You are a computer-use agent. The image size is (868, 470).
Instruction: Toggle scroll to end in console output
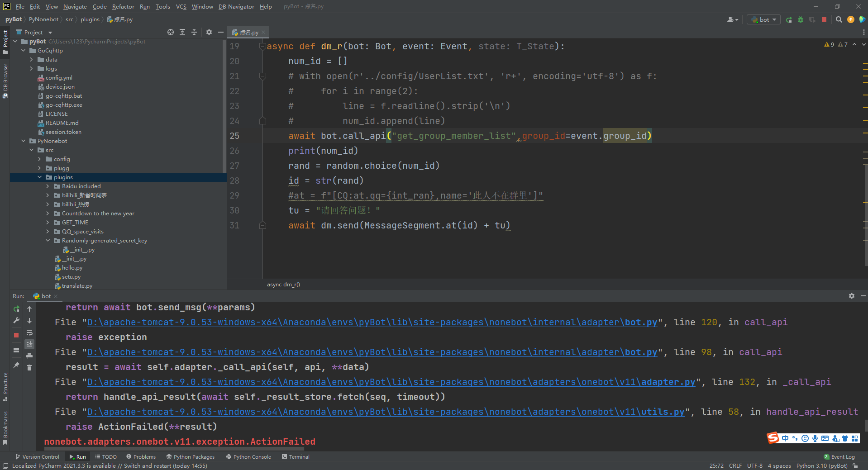point(29,344)
